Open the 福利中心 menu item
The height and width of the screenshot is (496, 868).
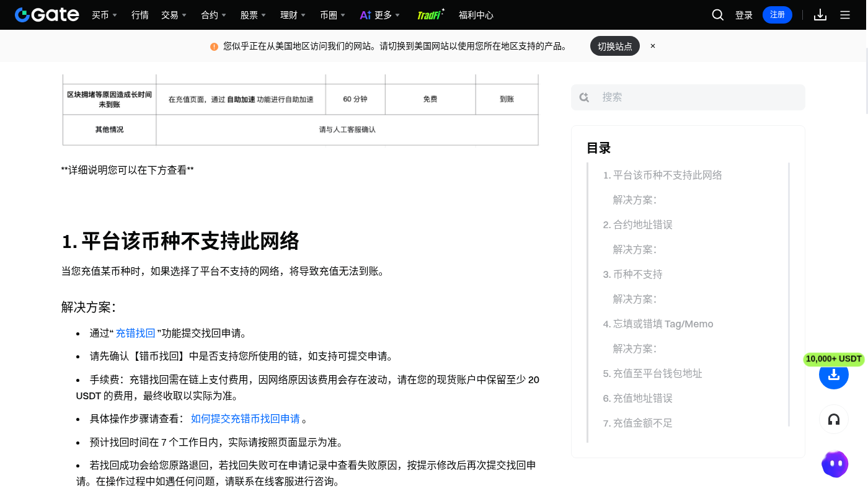(476, 15)
